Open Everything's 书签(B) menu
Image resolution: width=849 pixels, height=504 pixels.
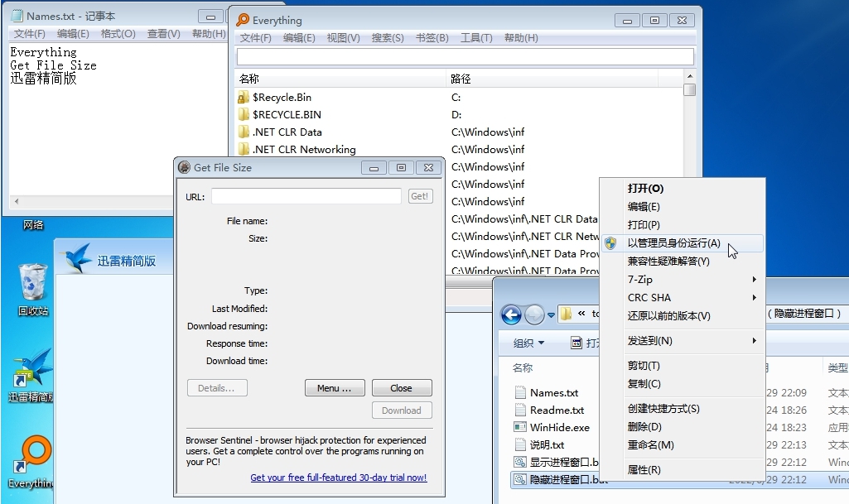coord(432,38)
